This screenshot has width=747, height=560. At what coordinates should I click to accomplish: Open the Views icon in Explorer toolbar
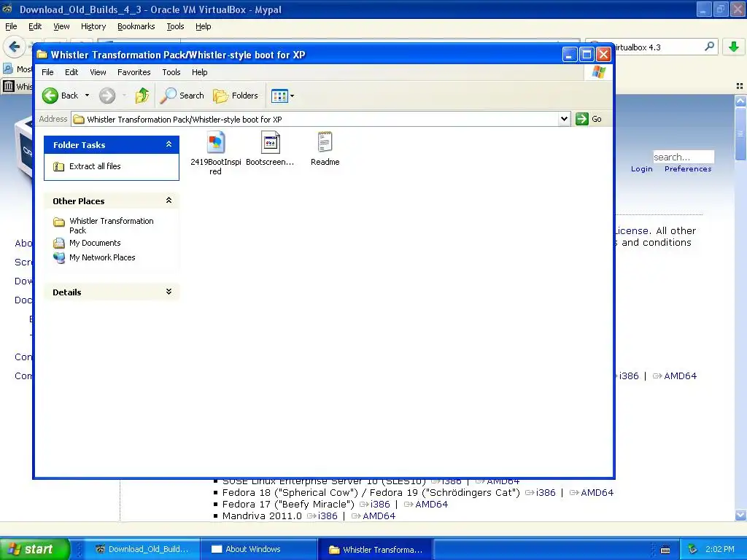[x=279, y=96]
